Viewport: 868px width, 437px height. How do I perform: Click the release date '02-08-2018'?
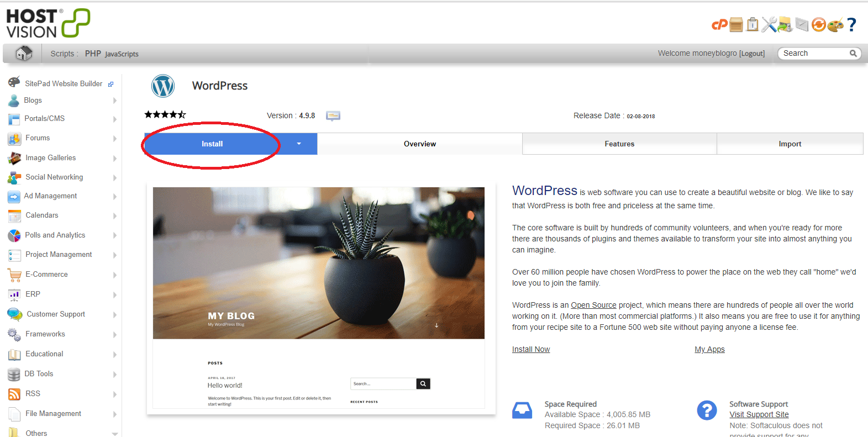tap(641, 117)
